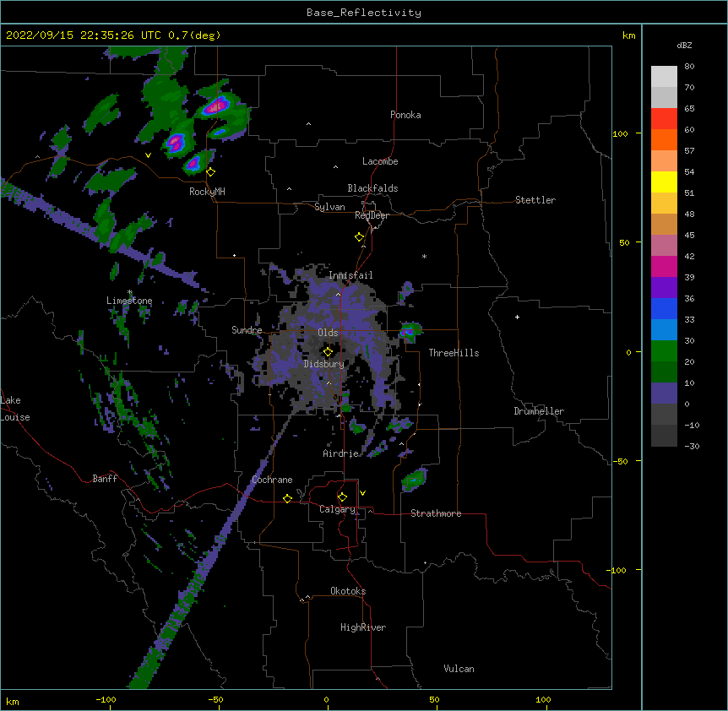Click the Ponoka city label

[405, 115]
